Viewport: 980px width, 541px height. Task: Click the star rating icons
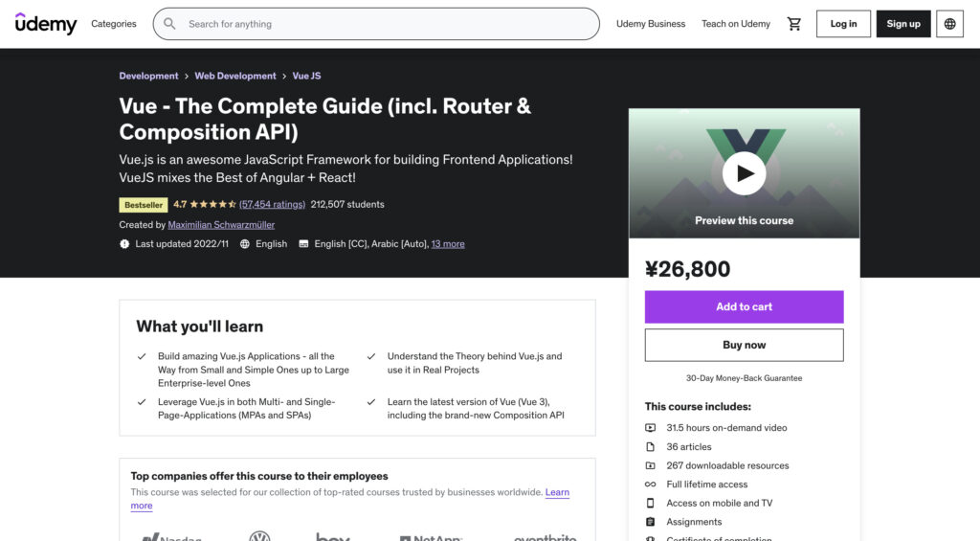pyautogui.click(x=212, y=204)
